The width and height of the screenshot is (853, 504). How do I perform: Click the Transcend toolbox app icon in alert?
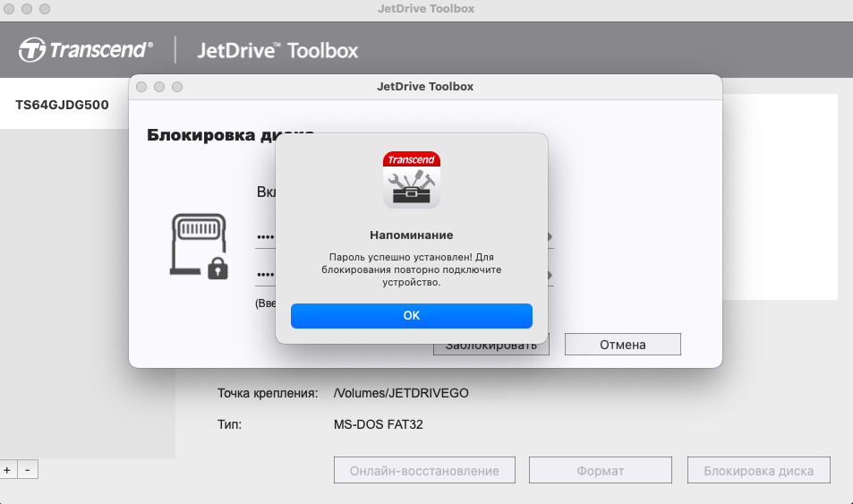[411, 180]
